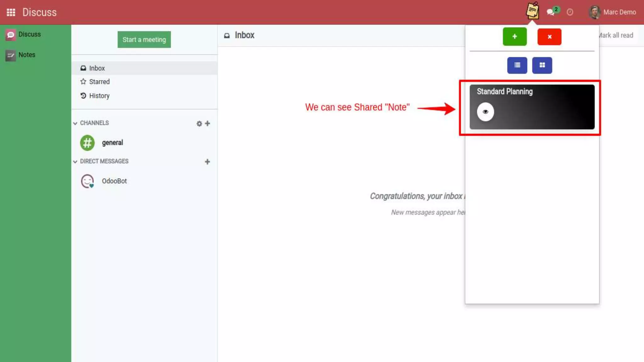This screenshot has width=644, height=362.
Task: Click the green add note button
Action: pyautogui.click(x=514, y=36)
